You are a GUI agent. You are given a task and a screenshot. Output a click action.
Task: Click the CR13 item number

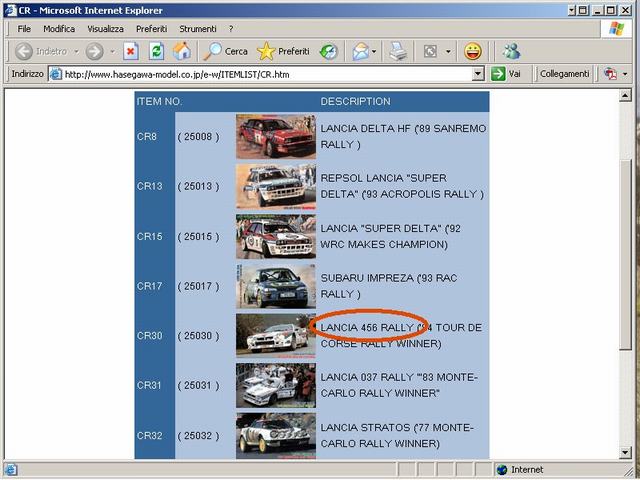(149, 187)
